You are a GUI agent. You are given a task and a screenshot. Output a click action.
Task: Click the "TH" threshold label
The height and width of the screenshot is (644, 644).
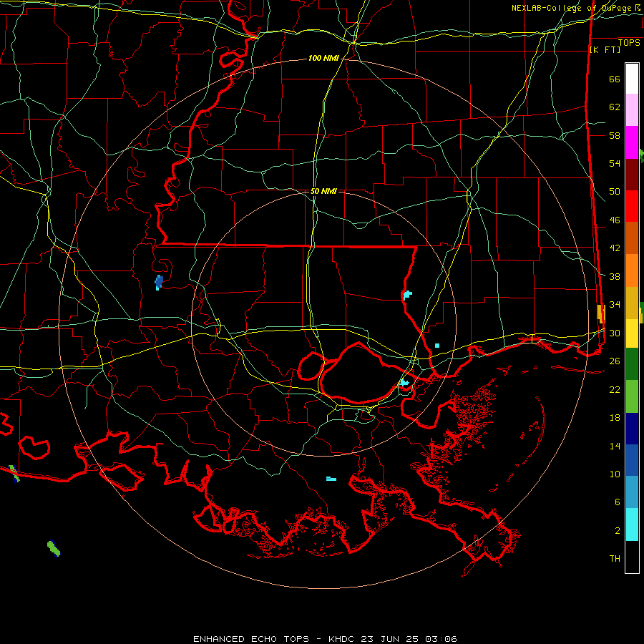615,559
